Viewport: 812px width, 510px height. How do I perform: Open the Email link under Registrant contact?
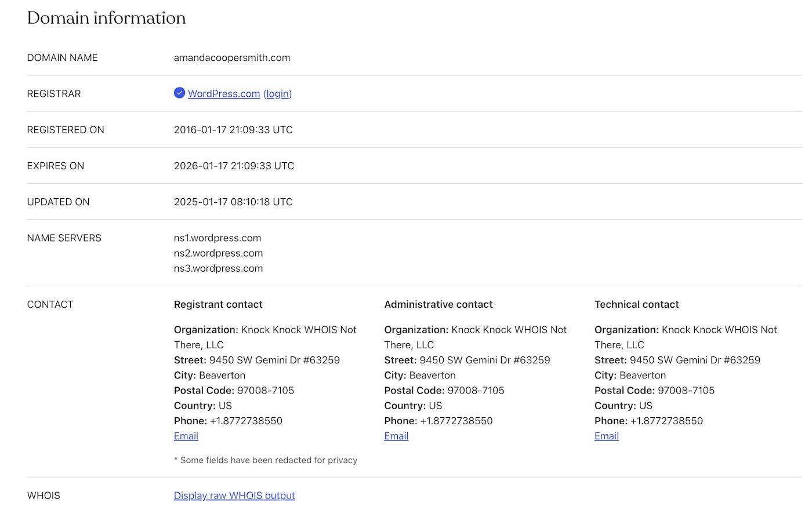click(186, 436)
